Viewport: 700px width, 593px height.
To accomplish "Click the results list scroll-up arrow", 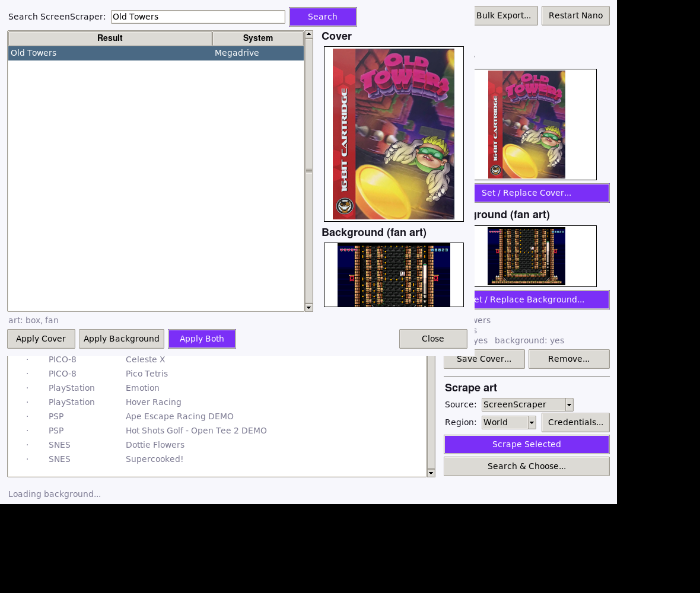I will pos(308,35).
